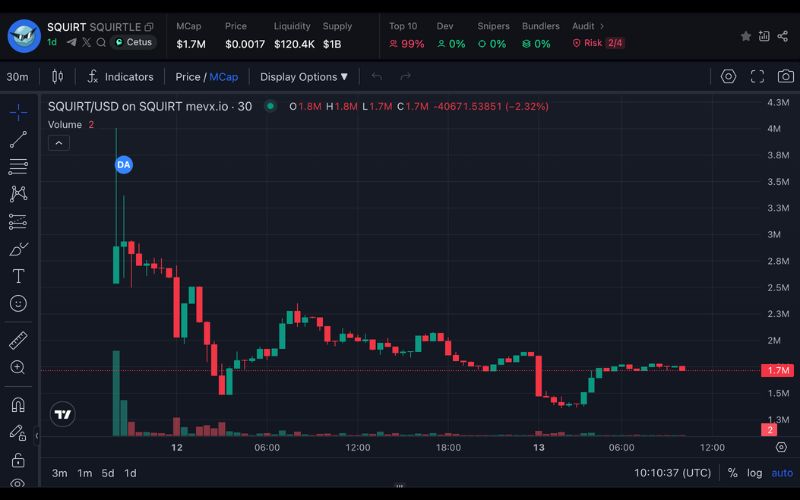Image resolution: width=800 pixels, height=500 pixels.
Task: Toggle stay in drawing mode
Action: (18, 433)
